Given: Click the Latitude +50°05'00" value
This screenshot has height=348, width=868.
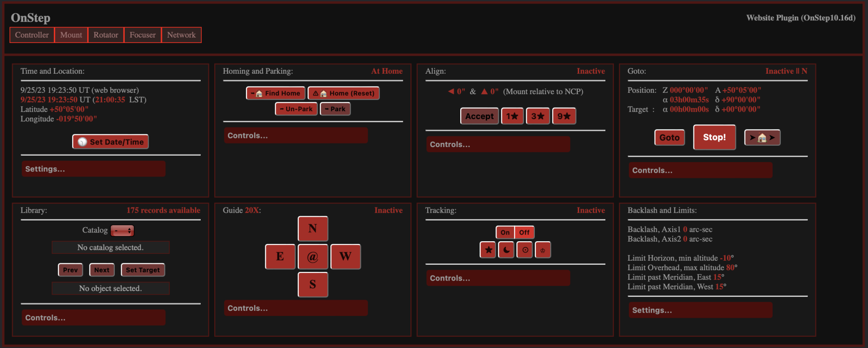Looking at the screenshot, I should click(69, 110).
